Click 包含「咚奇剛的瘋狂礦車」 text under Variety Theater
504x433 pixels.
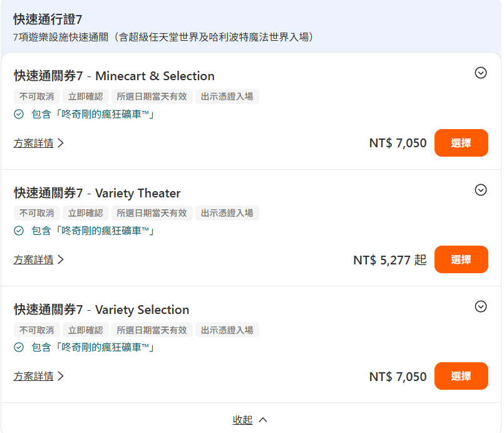(93, 231)
